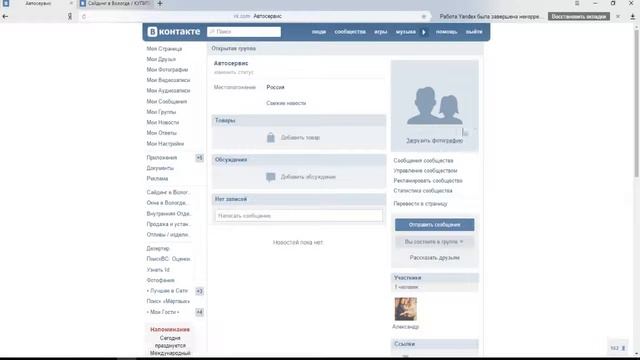This screenshot has width=640, height=360.
Task: Open помощь in the header menu
Action: point(447,32)
